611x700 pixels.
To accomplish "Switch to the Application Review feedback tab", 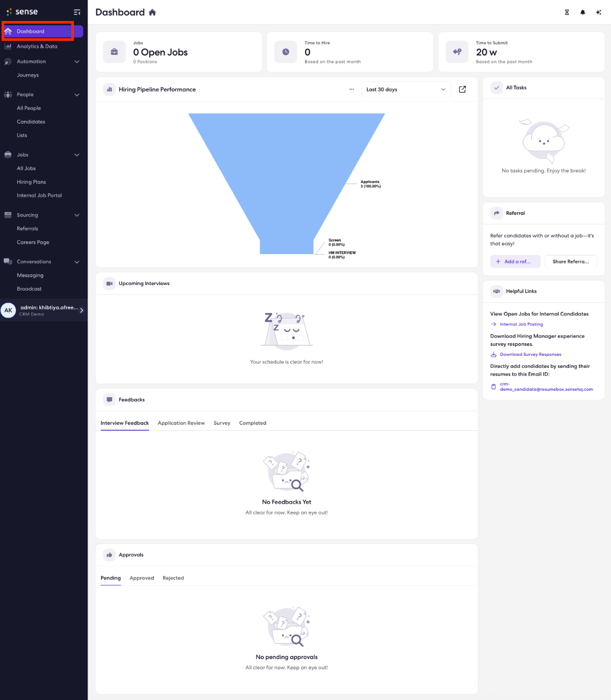I will pos(181,423).
